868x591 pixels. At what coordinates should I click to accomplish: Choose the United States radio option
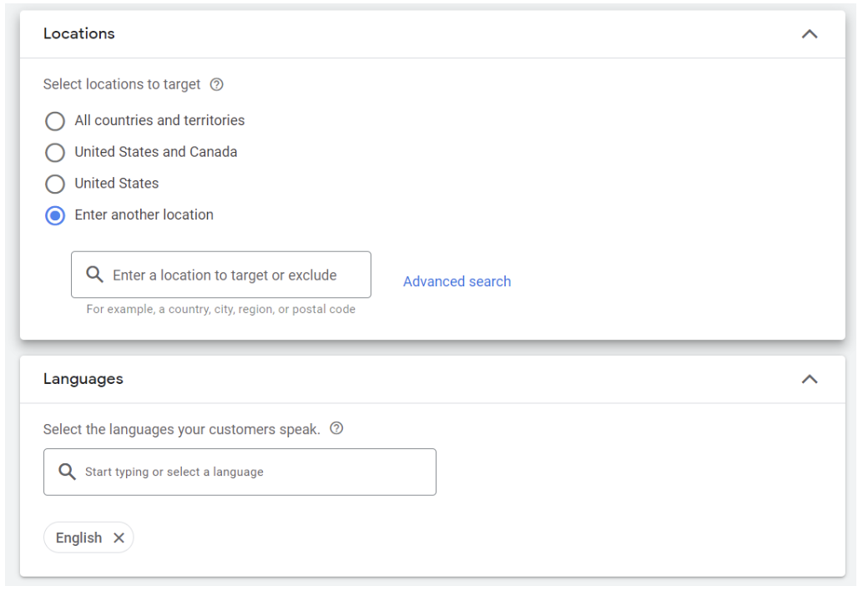(x=55, y=184)
